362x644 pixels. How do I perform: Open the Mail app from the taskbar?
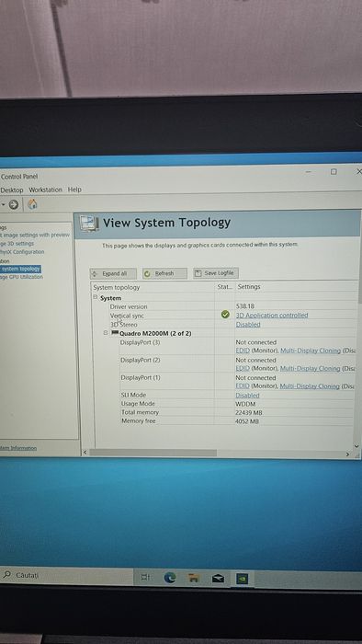[218, 579]
